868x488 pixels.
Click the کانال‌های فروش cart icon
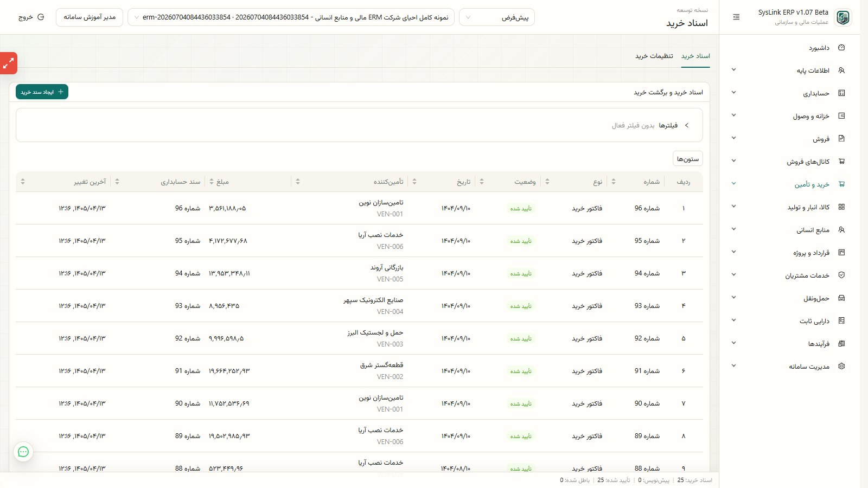pyautogui.click(x=841, y=162)
